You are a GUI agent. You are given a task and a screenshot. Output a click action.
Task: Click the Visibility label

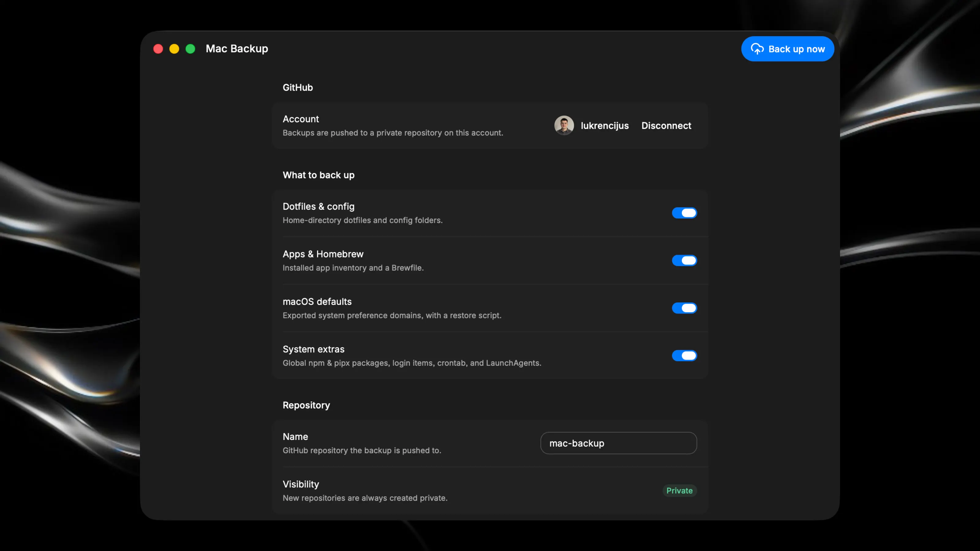click(300, 484)
